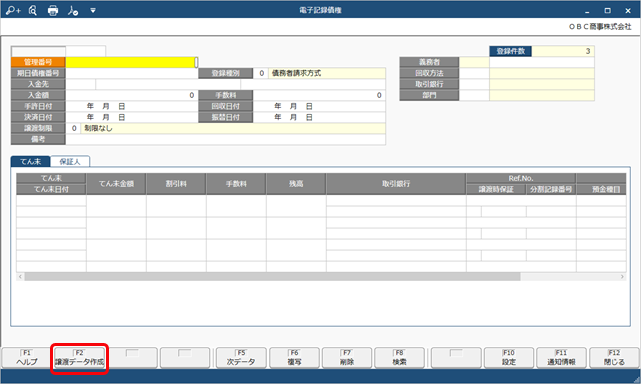
Task: Open the title bar toolbar dropdown arrow
Action: (93, 10)
